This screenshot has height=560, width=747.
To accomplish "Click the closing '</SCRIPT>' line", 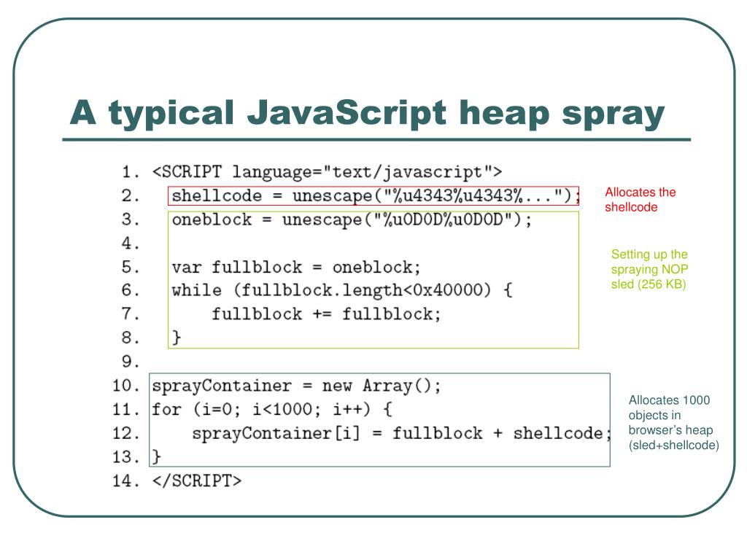I will (x=197, y=481).
